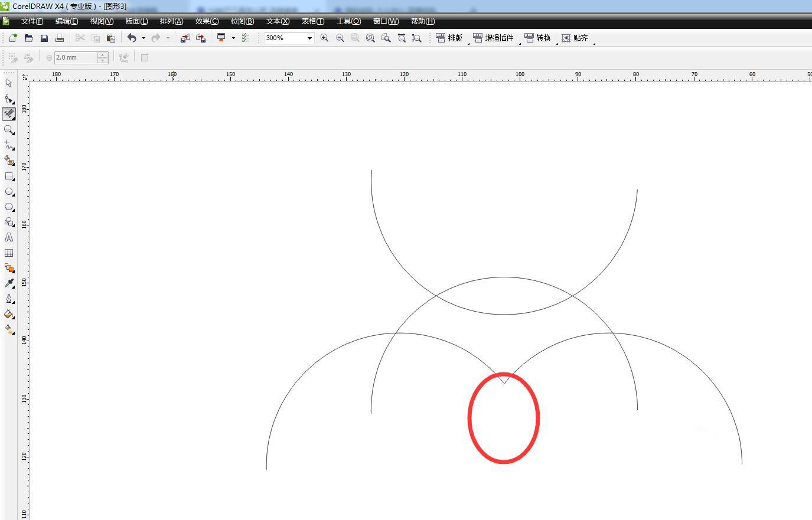The image size is (812, 520).
Task: Select the Pick tool in toolbox
Action: (9, 83)
